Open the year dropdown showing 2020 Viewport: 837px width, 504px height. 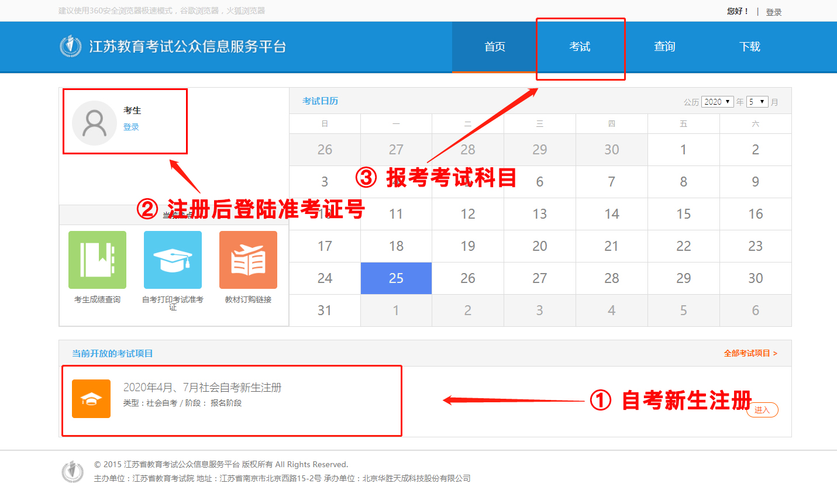(x=717, y=102)
